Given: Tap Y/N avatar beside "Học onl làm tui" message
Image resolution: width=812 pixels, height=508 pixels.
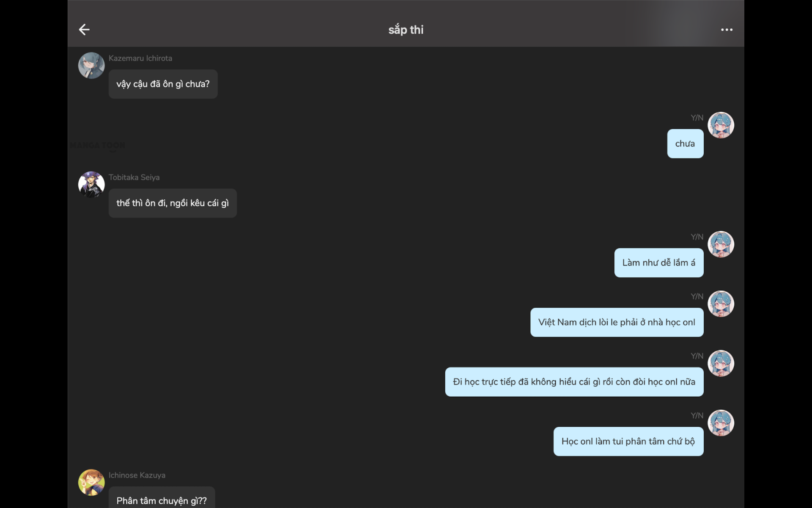Looking at the screenshot, I should 721,423.
